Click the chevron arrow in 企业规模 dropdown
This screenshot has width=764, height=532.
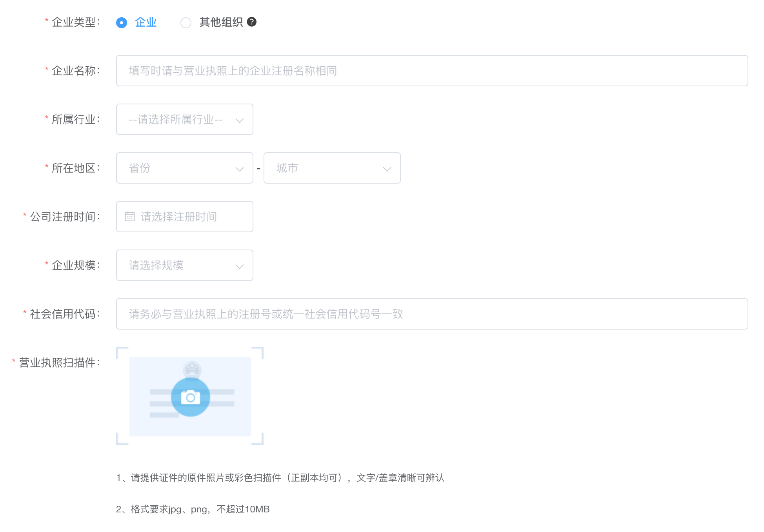point(239,266)
